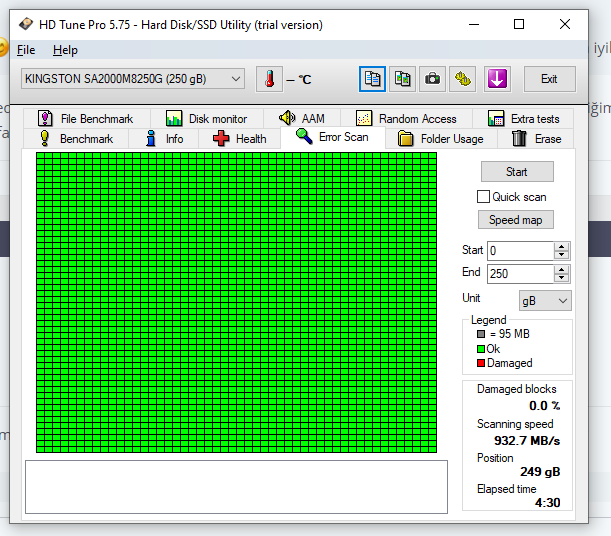Image resolution: width=611 pixels, height=536 pixels.
Task: Select the Error Scan tab
Action: pos(333,137)
